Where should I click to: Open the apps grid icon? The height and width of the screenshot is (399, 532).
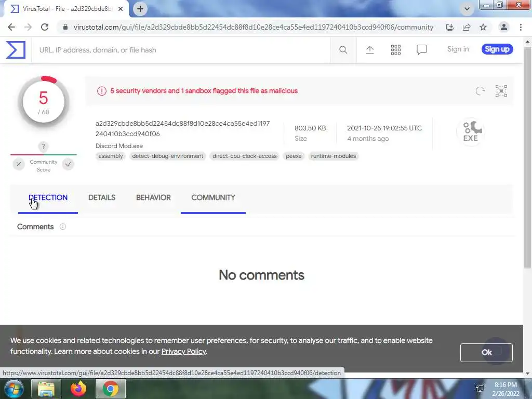395,50
